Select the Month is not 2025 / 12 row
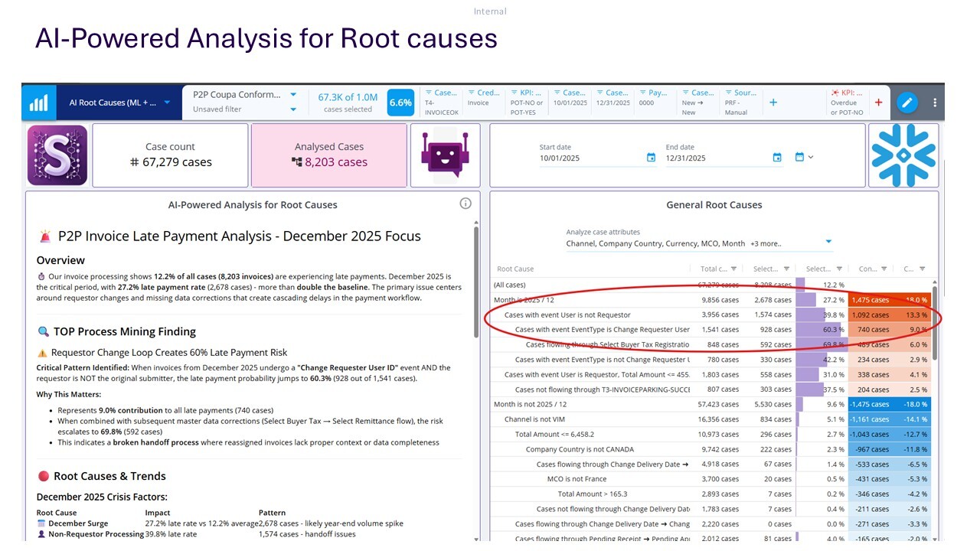The width and height of the screenshot is (980, 551). coord(711,404)
